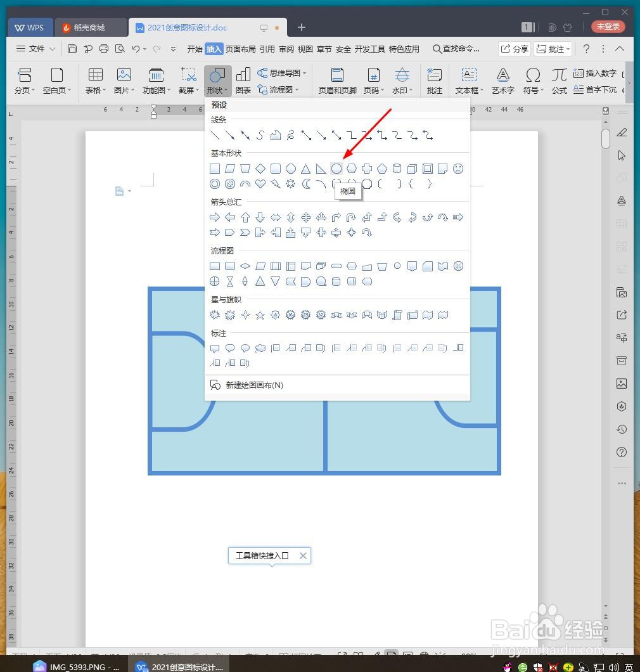Open the 文件 file menu
This screenshot has width=640, height=672.
(35, 49)
